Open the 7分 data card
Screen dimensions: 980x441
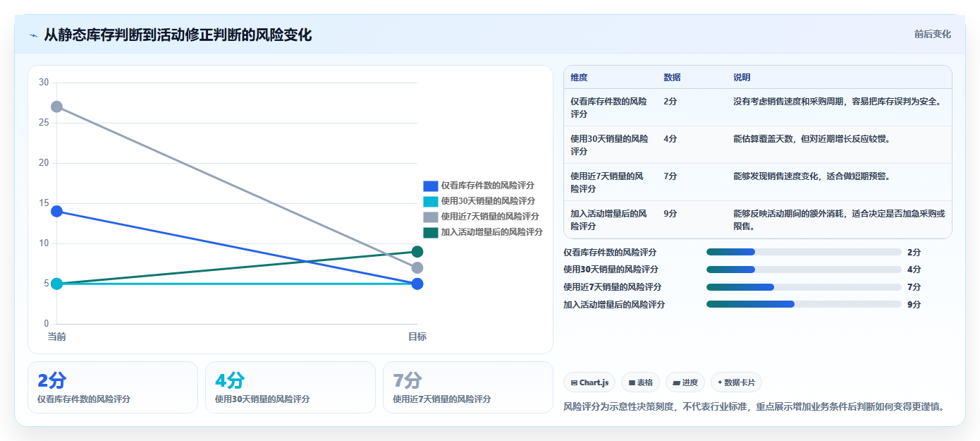[468, 387]
